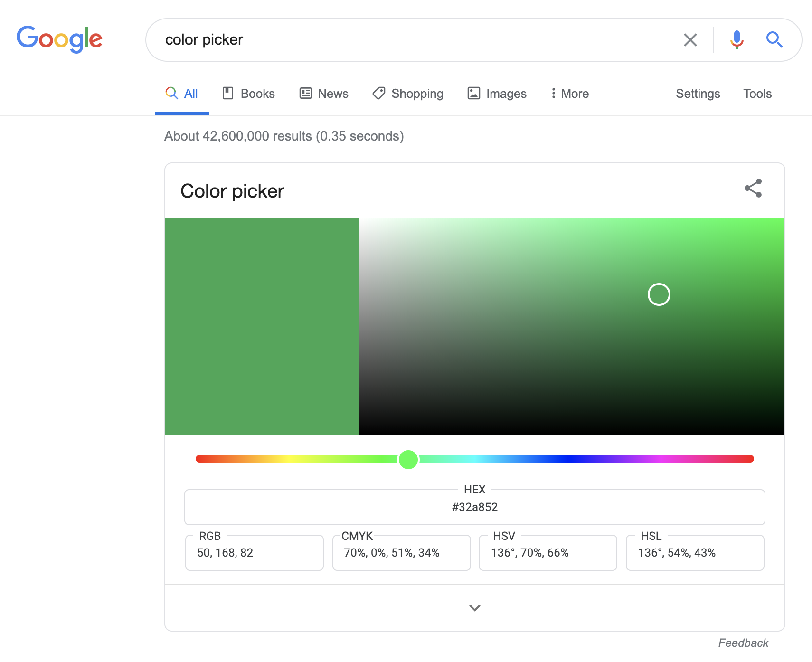Share the color picker via share icon
This screenshot has width=812, height=662.
coord(753,188)
